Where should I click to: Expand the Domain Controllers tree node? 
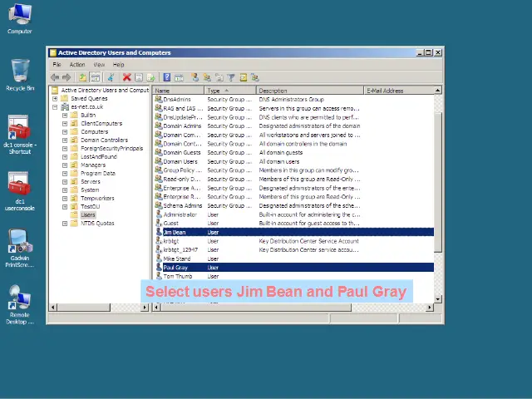pos(65,140)
